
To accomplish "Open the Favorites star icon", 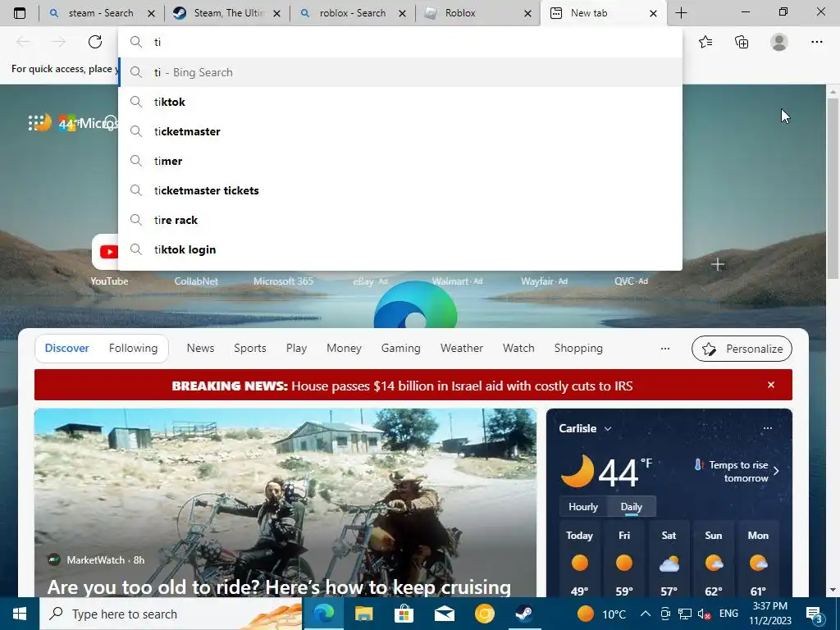I will [705, 42].
